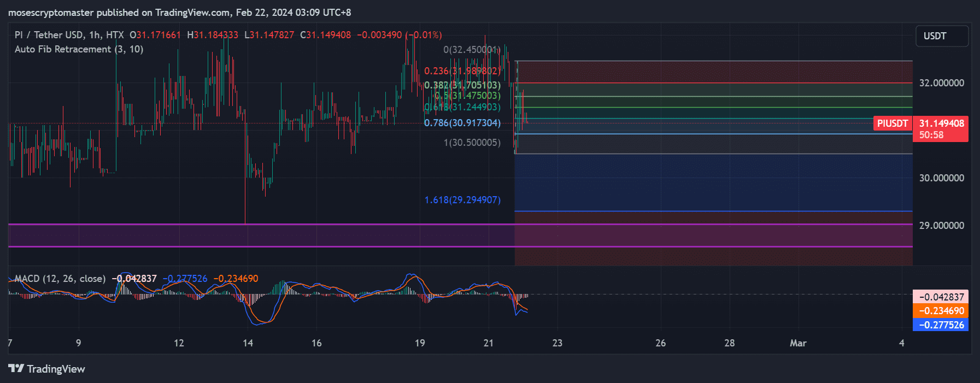Click date 14 on the time axis
Screen dimensions: 980x383
tap(248, 343)
